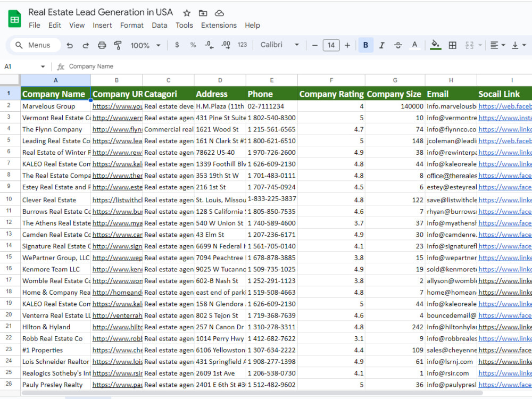
Task: Open the move to folder icon
Action: pyautogui.click(x=203, y=13)
